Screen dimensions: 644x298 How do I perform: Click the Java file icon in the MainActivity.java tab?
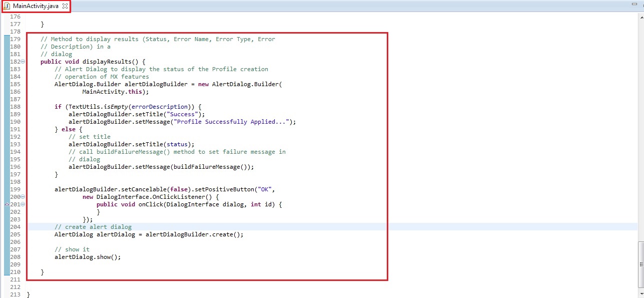coord(7,6)
